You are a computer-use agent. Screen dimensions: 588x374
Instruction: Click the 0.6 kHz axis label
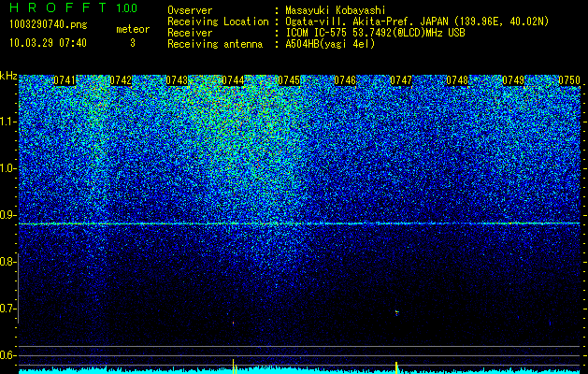[x=8, y=355]
